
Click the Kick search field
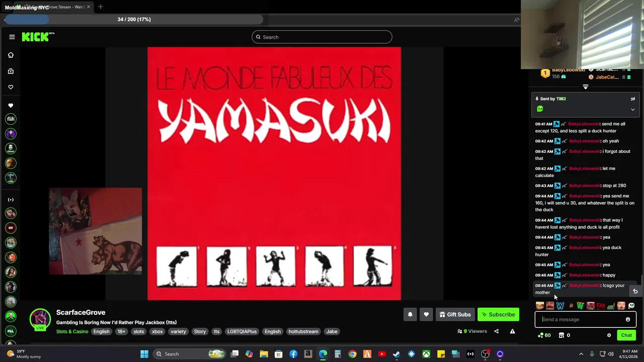322,37
